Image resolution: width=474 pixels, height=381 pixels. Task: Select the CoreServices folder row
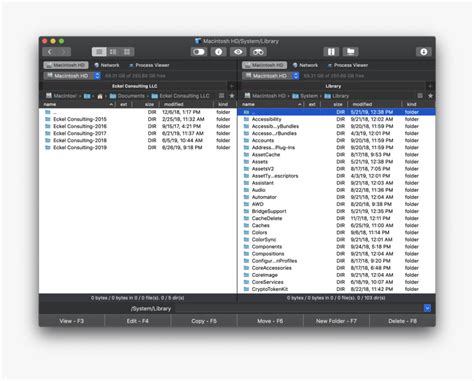tap(336, 282)
